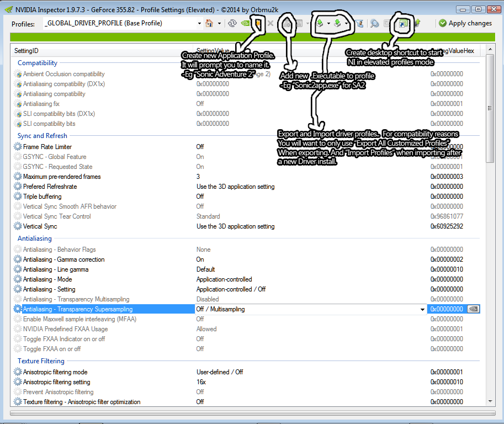Click the magnifier scan profiles icon
Viewport: 504px width, 424px height.
point(374,24)
